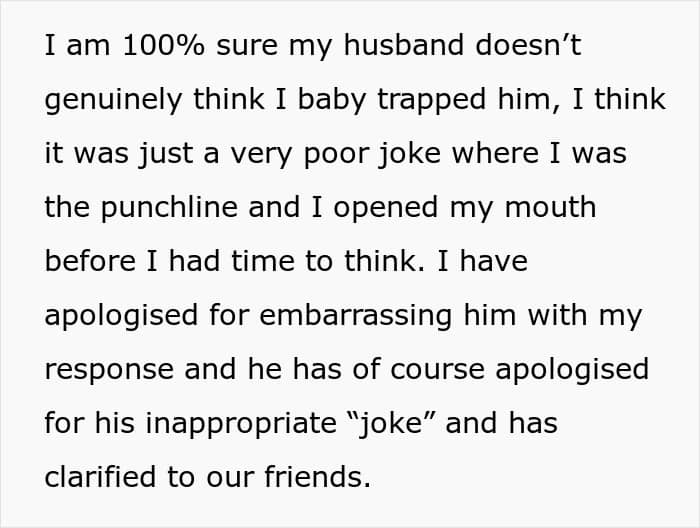Click the word "opened"

[x=386, y=209]
